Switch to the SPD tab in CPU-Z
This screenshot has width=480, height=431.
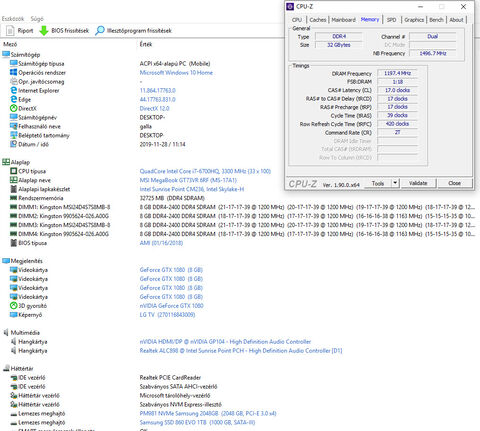(391, 20)
